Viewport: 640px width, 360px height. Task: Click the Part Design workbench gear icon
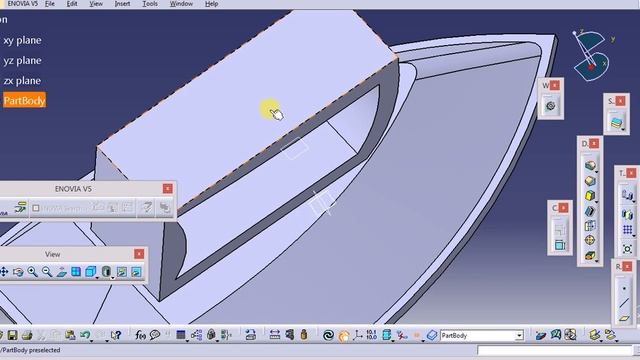(550, 106)
